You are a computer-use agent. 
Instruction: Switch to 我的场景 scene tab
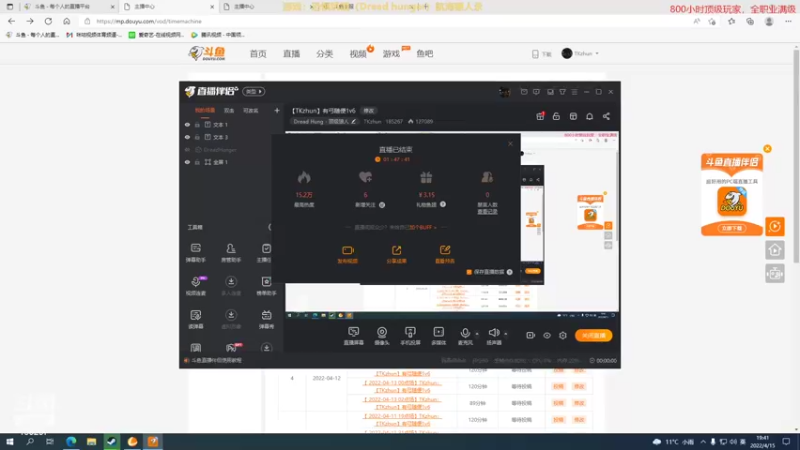205,110
